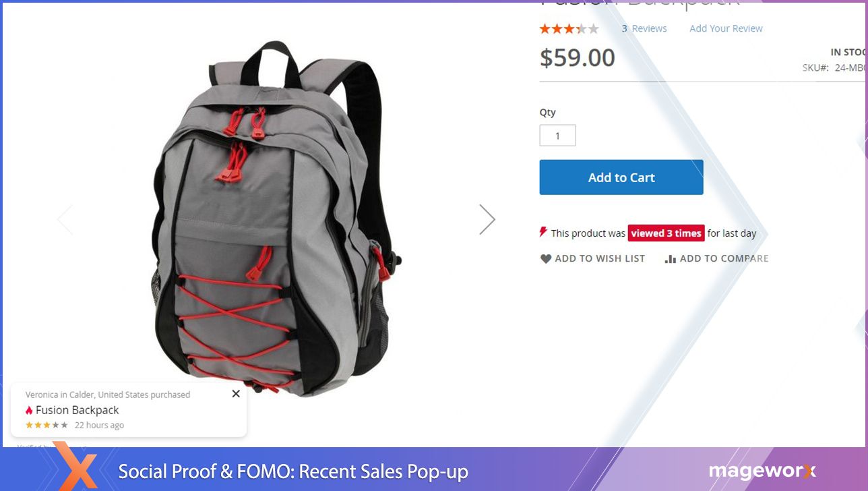The width and height of the screenshot is (868, 491).
Task: Close the recent sales pop-up
Action: click(236, 394)
